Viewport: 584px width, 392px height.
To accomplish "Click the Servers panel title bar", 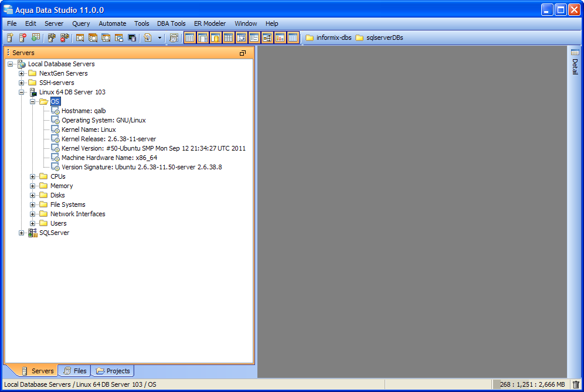I will (x=129, y=53).
